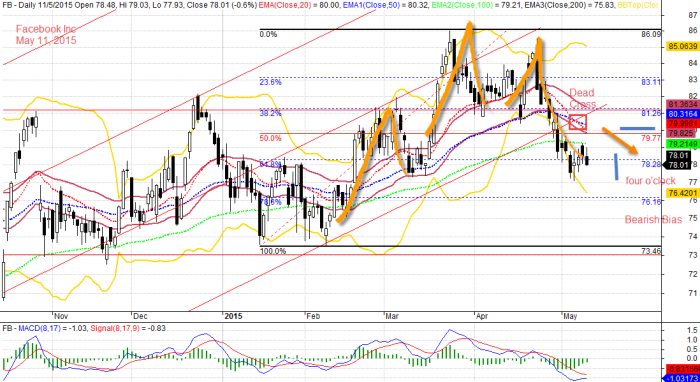Select the 79.77 Fibonacci price value
The width and height of the screenshot is (700, 382).
(651, 138)
